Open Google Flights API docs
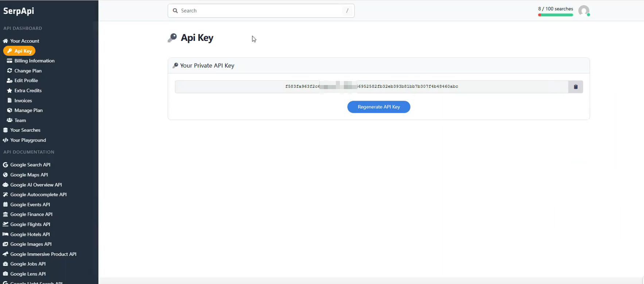The height and width of the screenshot is (284, 644). pyautogui.click(x=30, y=224)
